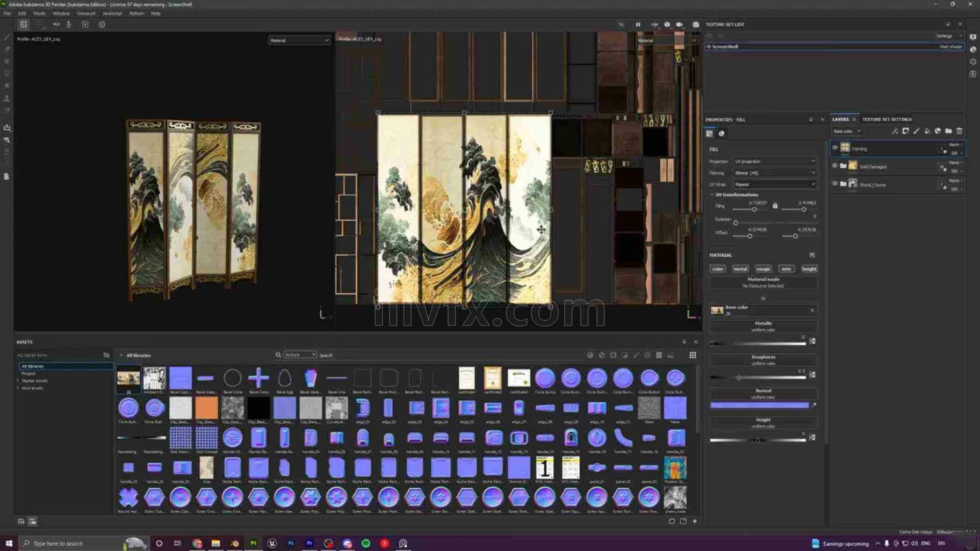Toggle the color channel button in Material
980x551 pixels.
coord(718,269)
